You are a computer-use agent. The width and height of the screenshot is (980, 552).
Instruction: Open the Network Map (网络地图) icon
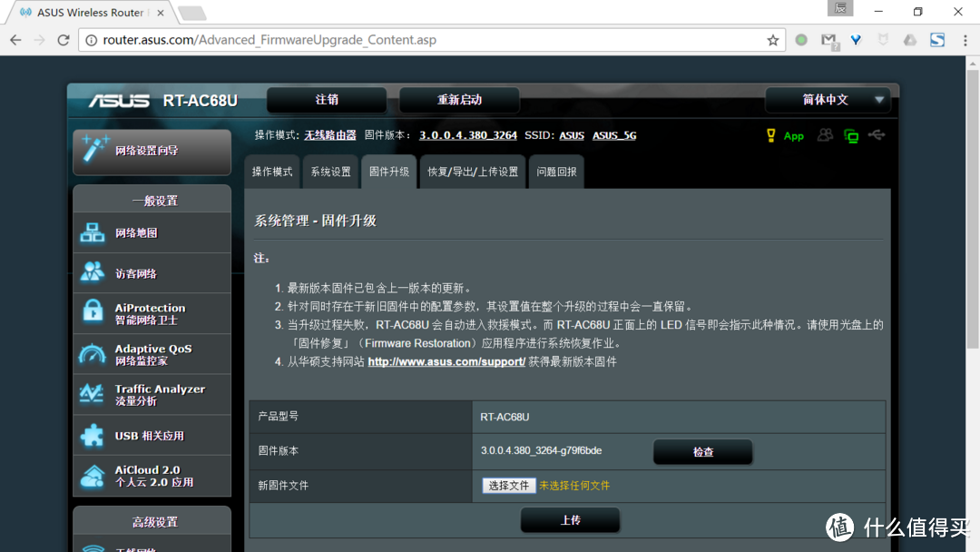coord(93,233)
